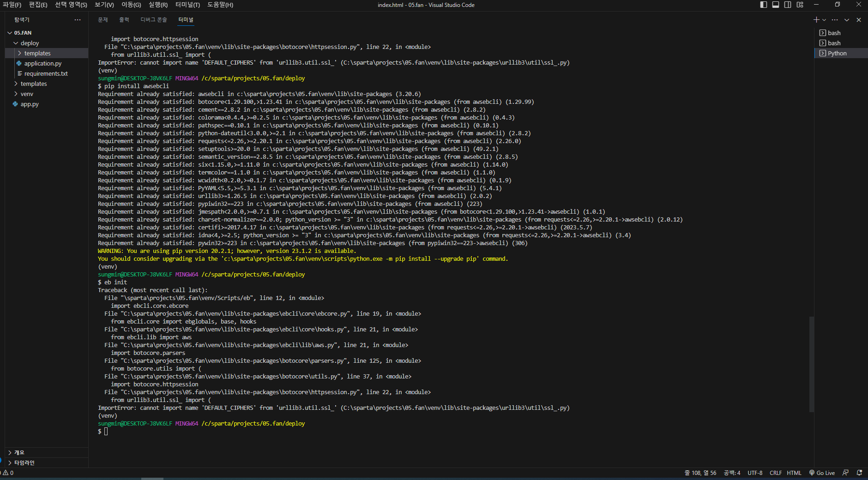Screen dimensions: 868x480
Task: Open the 이동(G) menu
Action: pyautogui.click(x=131, y=5)
